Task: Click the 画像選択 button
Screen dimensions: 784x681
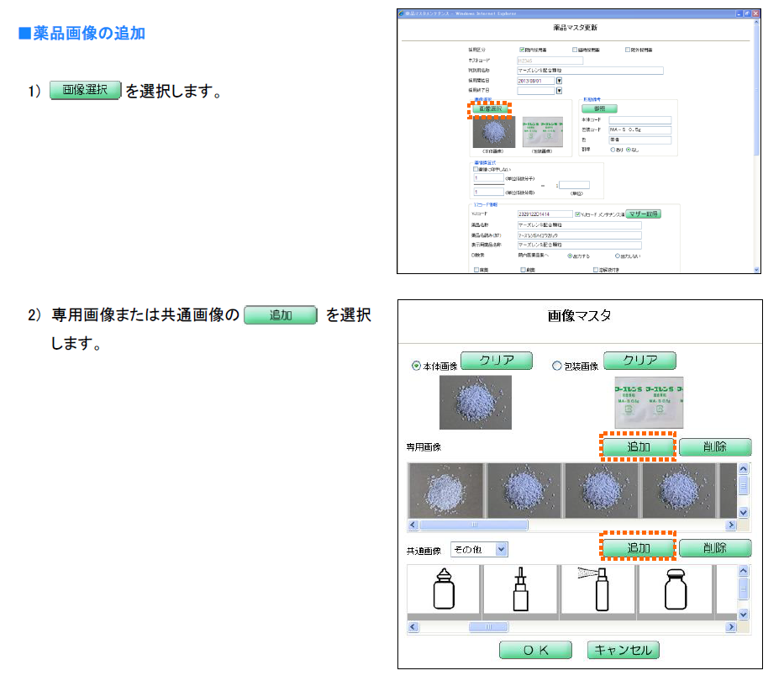Action: pos(490,109)
